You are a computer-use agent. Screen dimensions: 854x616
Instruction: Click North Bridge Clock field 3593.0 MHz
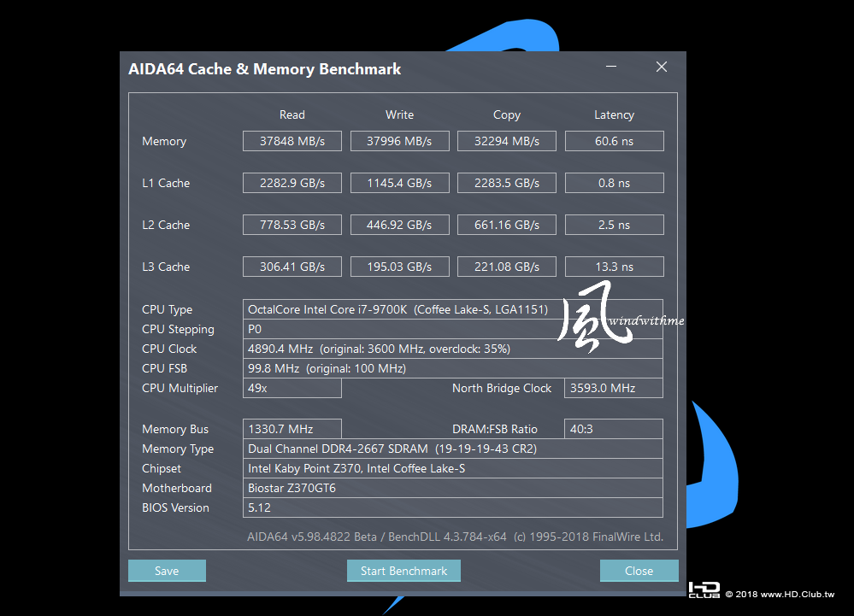coord(613,388)
